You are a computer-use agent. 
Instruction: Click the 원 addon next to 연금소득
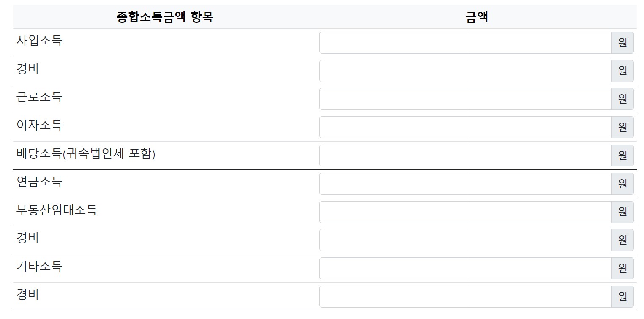point(622,184)
